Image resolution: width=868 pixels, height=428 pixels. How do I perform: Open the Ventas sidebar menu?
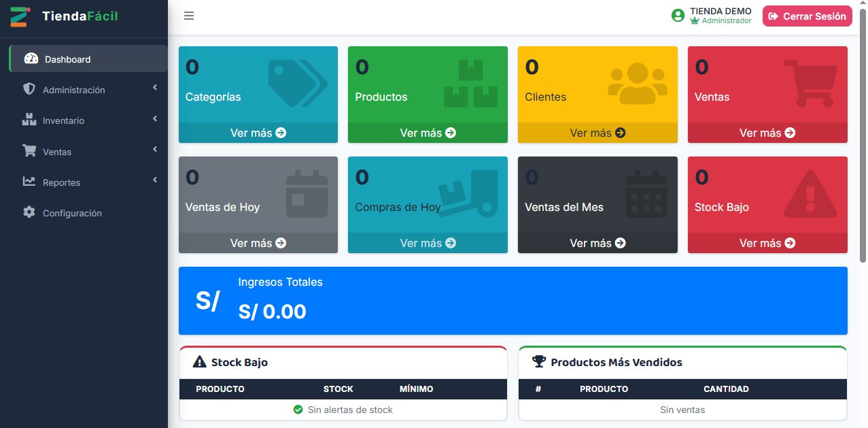(88, 152)
